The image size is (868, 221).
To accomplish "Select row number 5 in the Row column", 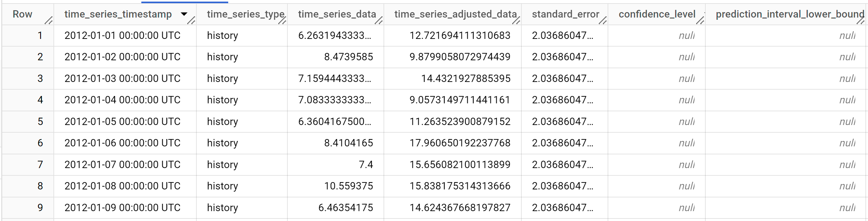I will pyautogui.click(x=40, y=122).
